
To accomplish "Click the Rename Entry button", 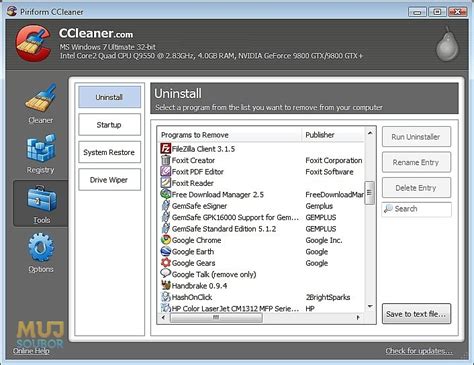I will 416,162.
